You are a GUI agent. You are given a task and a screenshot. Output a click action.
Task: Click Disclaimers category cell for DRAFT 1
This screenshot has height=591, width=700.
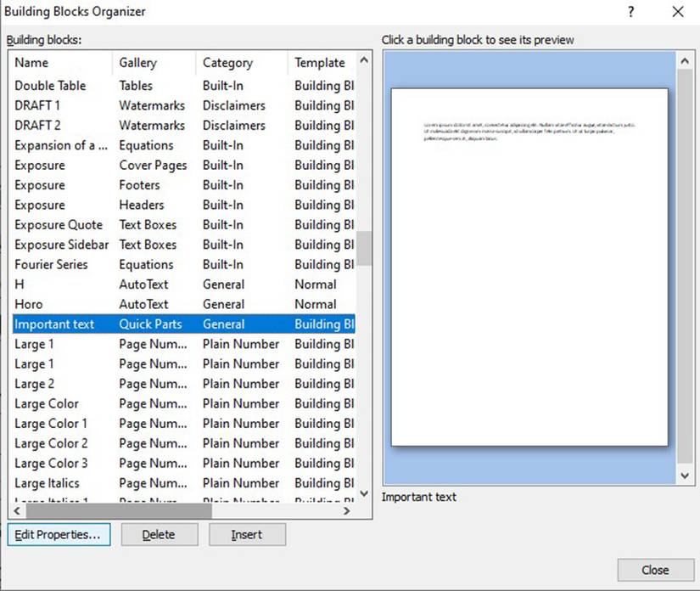[234, 105]
